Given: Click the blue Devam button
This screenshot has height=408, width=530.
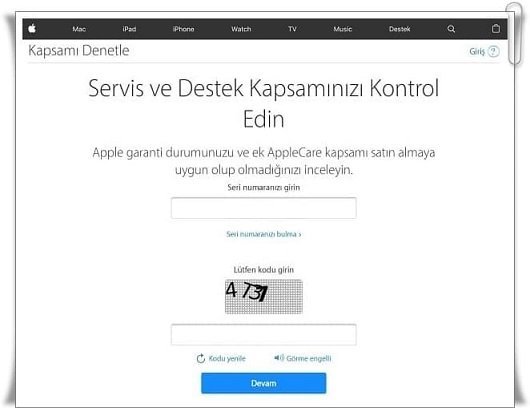Looking at the screenshot, I should (264, 383).
